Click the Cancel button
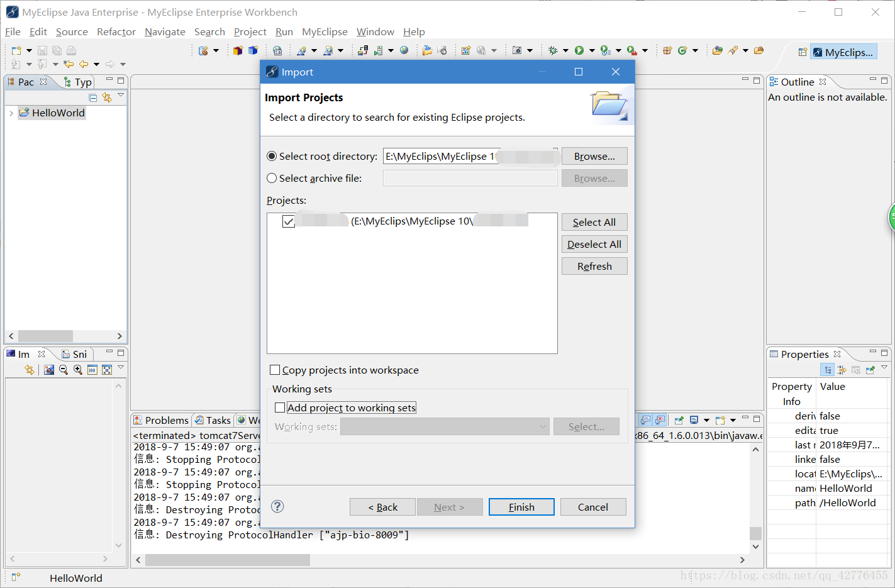This screenshot has width=895, height=588. click(593, 507)
